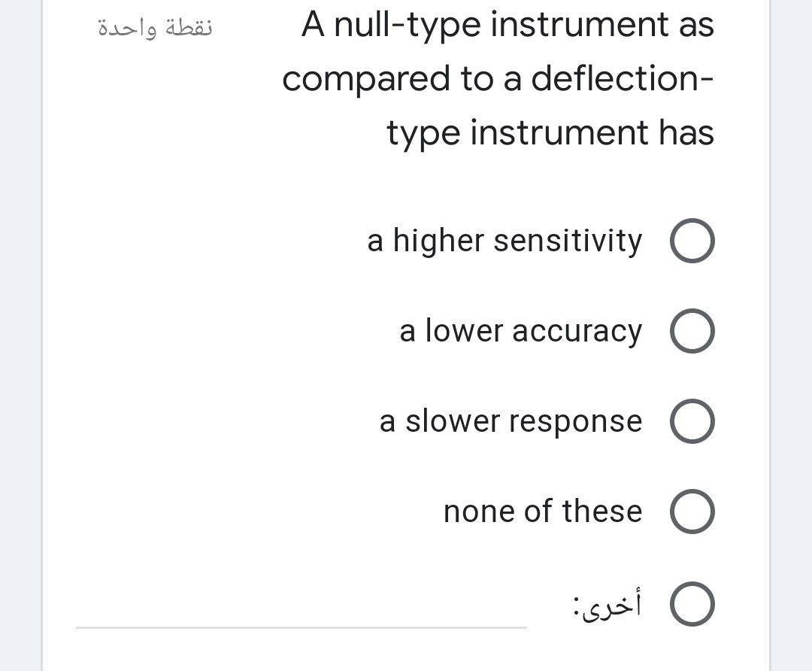Select the 'أخرى:' other option radio button
The width and height of the screenshot is (812, 671).
pyautogui.click(x=692, y=602)
